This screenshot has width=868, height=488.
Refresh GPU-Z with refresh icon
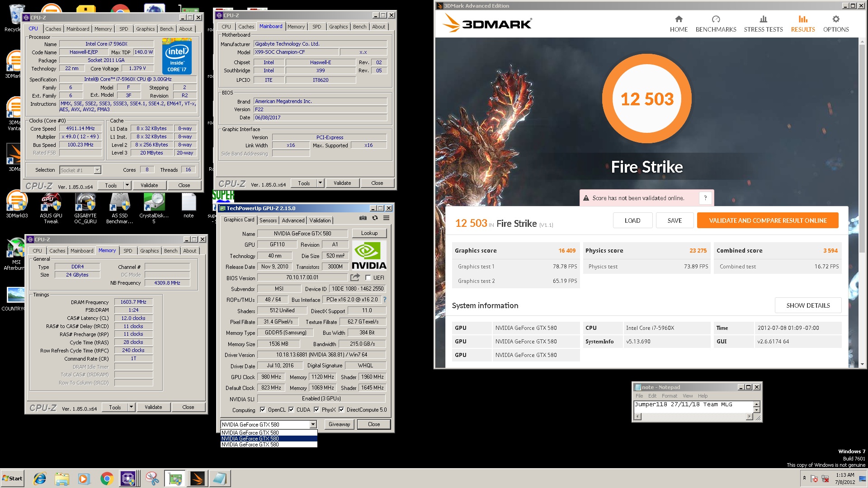[375, 218]
